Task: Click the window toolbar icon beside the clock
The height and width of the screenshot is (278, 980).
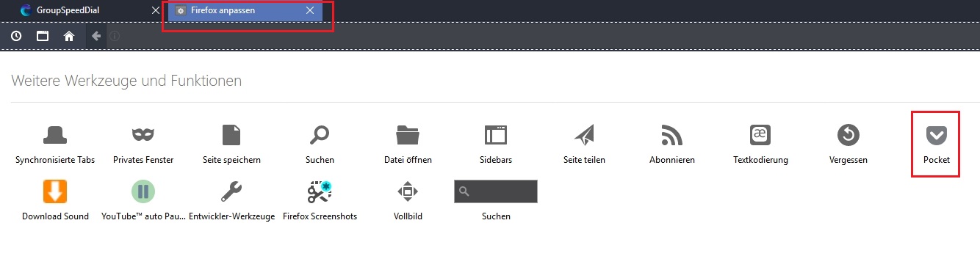Action: 43,35
